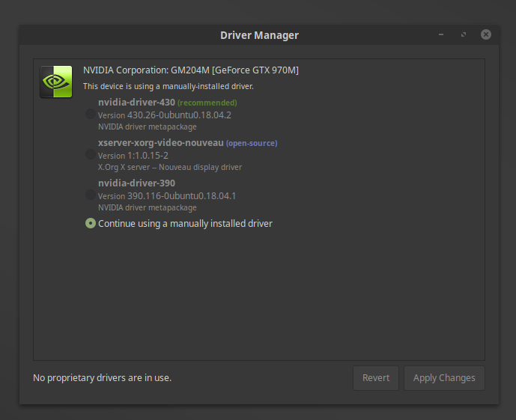This screenshot has width=516, height=420.
Task: Click the green (recommended) label
Action: 207,103
